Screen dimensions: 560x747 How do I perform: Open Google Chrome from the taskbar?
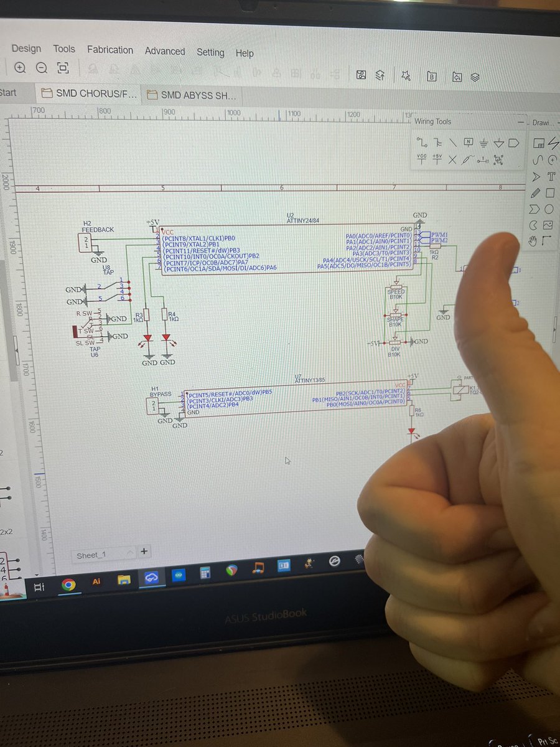coord(68,584)
